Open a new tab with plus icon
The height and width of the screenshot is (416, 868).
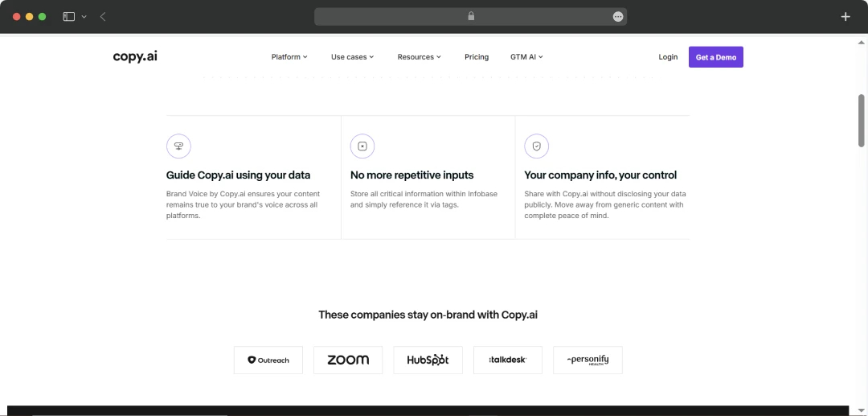click(845, 17)
